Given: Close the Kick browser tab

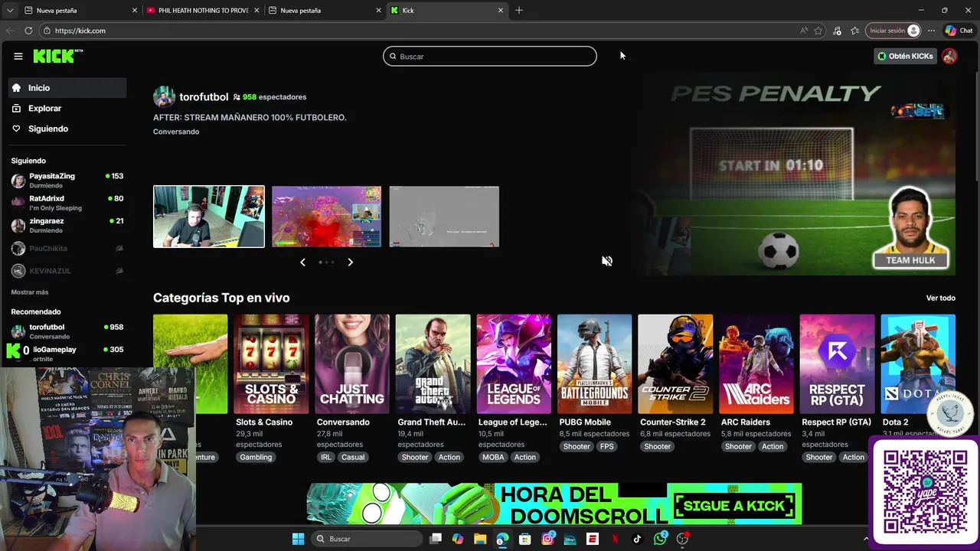Looking at the screenshot, I should (501, 11).
